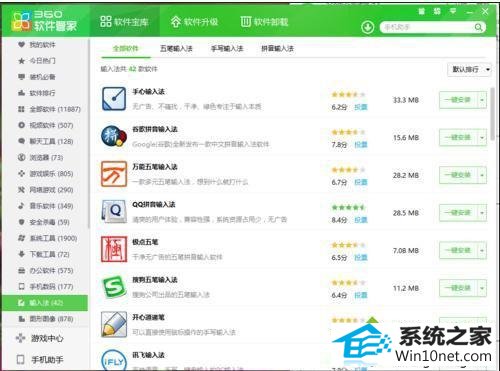500x371 pixels.
Task: Open the 万能五笔输入法 app icon
Action: tap(114, 174)
